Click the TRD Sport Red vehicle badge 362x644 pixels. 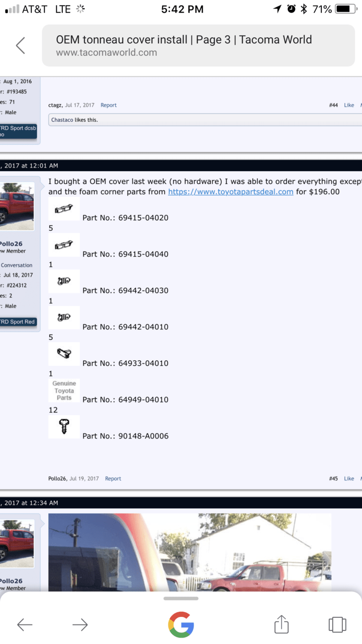[x=18, y=322]
